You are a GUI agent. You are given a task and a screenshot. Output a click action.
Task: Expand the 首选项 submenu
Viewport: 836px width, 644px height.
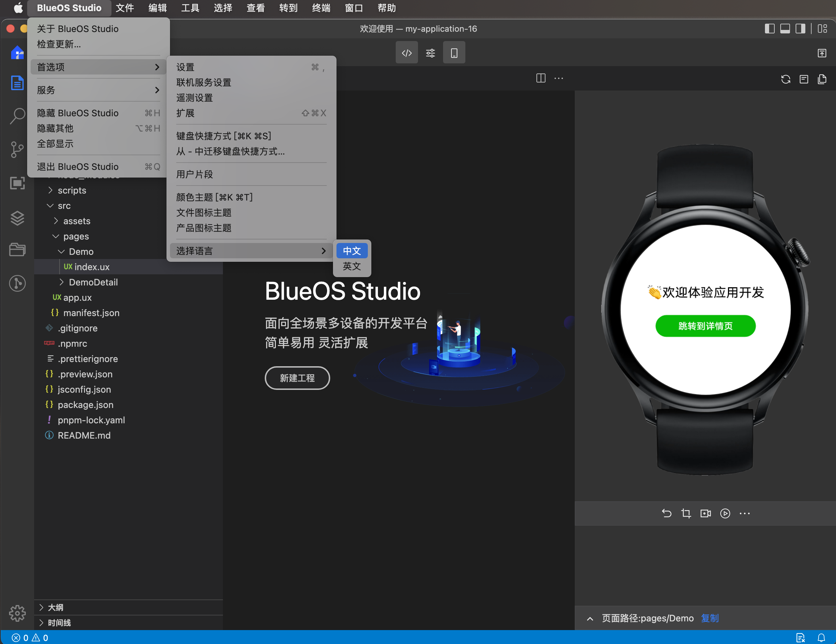pyautogui.click(x=98, y=67)
